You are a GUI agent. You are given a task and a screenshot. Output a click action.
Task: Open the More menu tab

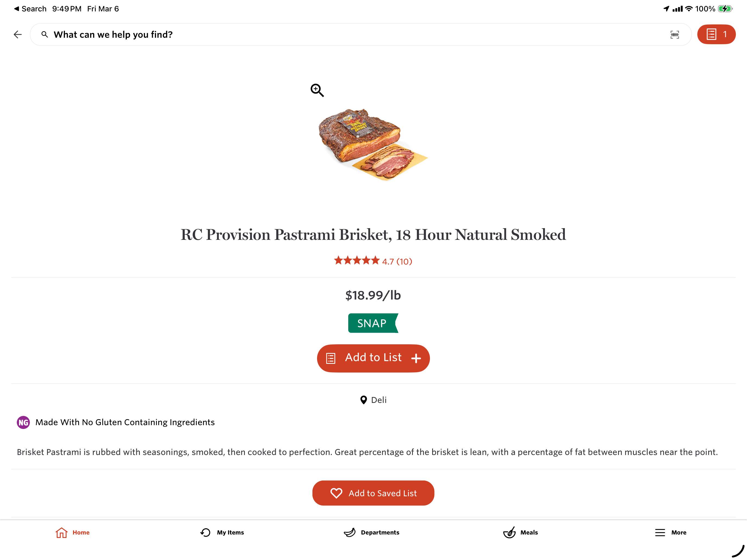(x=670, y=532)
